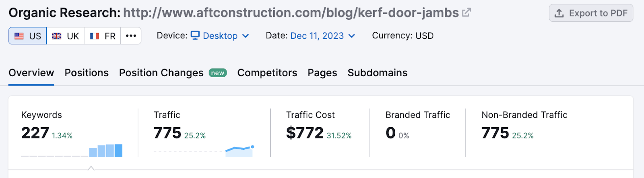Viewport: 644px width, 178px height.
Task: Click the Traffic trend sparkline
Action: (239, 151)
